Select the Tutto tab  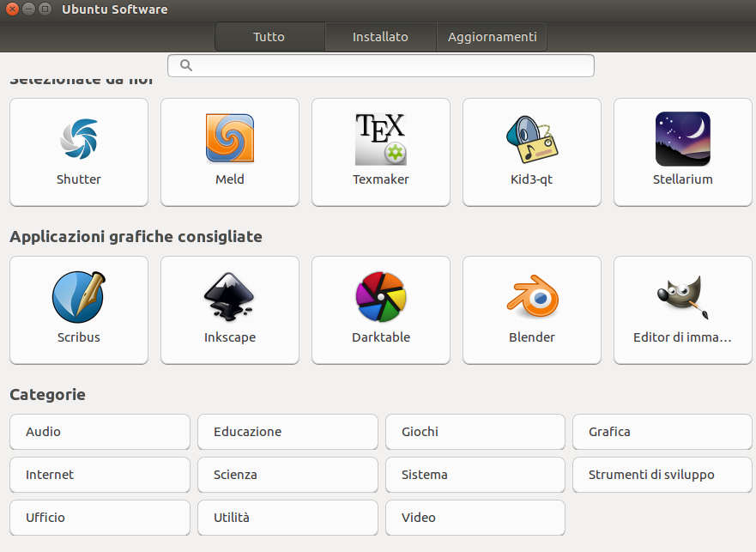tap(269, 37)
